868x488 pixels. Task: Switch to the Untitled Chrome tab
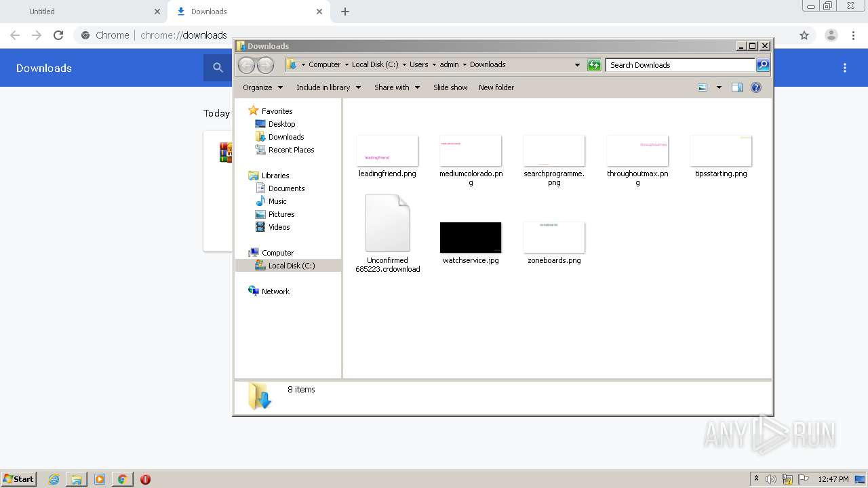[x=85, y=12]
